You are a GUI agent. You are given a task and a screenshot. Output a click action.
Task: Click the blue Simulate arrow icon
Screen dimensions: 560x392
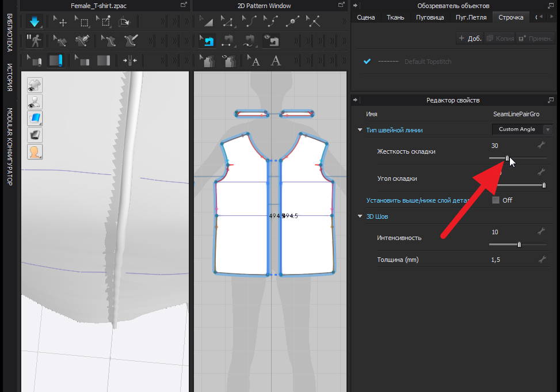click(34, 22)
